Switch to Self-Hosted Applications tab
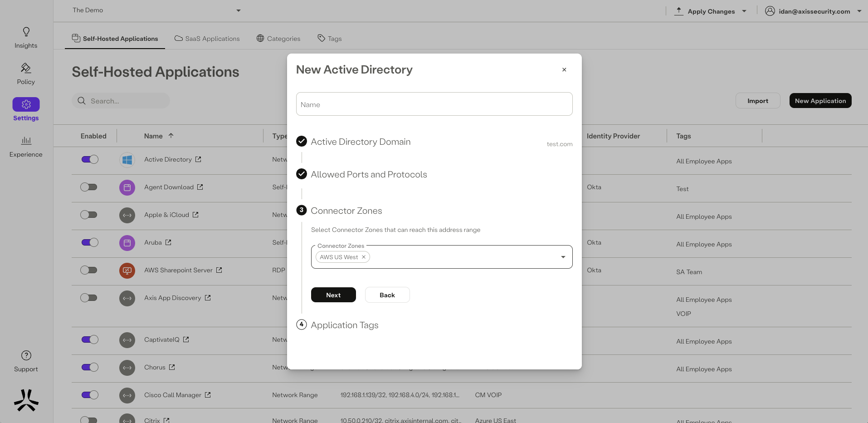 (115, 39)
